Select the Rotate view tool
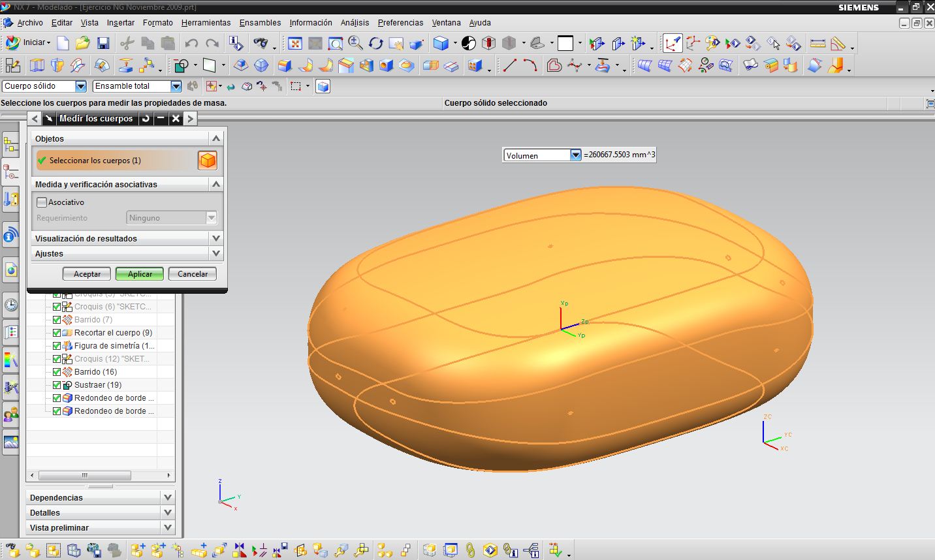The height and width of the screenshot is (560, 935). tap(375, 43)
